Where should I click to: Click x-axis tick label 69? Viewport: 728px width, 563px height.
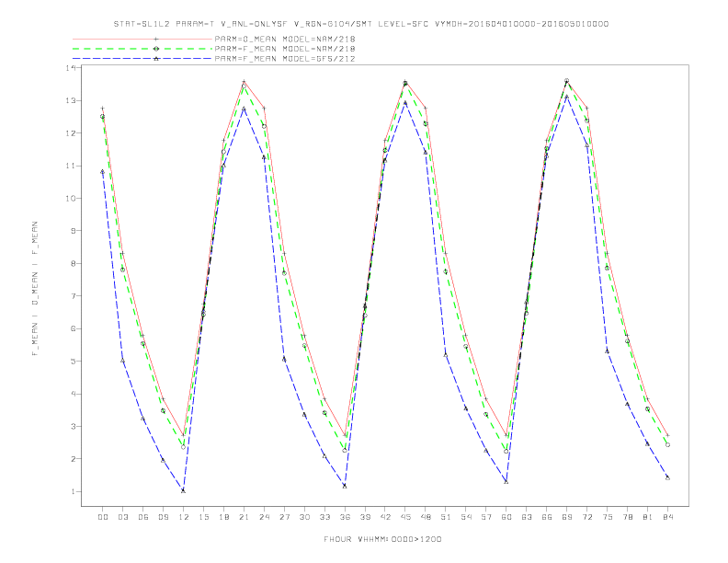point(566,517)
